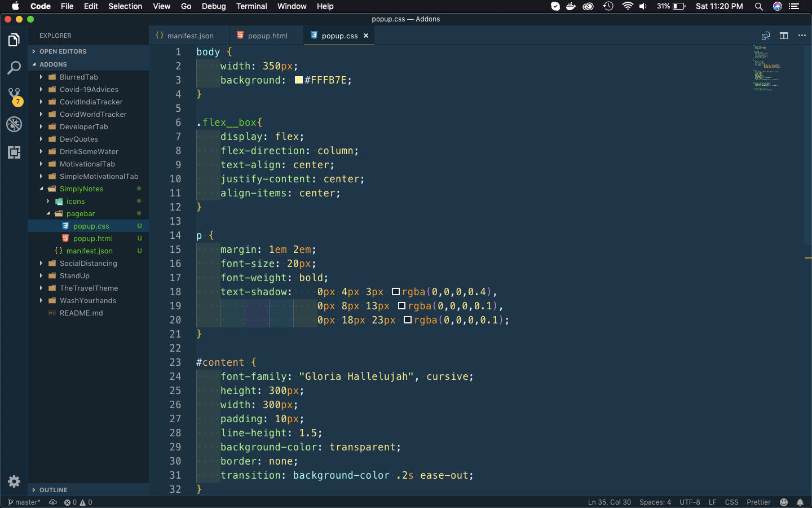This screenshot has height=508, width=812.
Task: Collapse the SimplyNotes folder
Action: (89, 189)
